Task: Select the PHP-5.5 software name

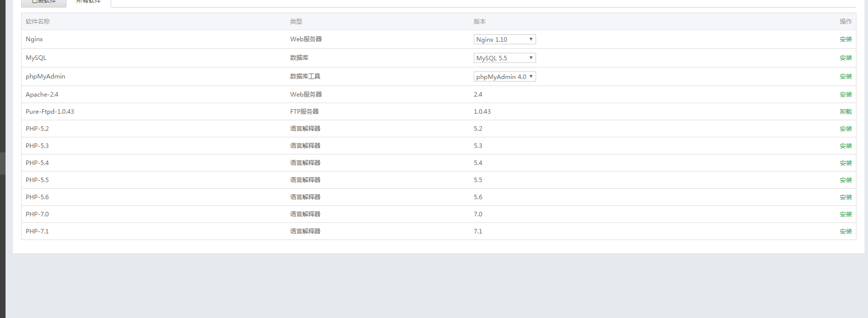Action: 37,180
